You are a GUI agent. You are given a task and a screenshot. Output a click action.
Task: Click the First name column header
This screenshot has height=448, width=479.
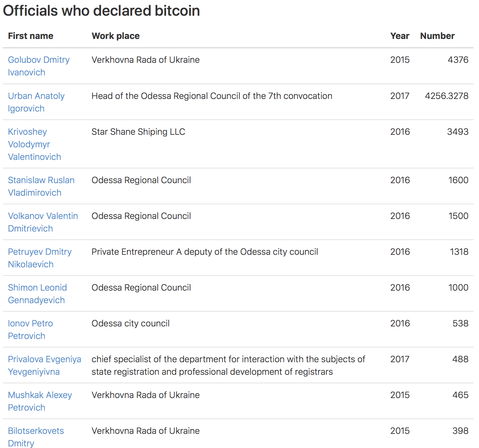(31, 36)
